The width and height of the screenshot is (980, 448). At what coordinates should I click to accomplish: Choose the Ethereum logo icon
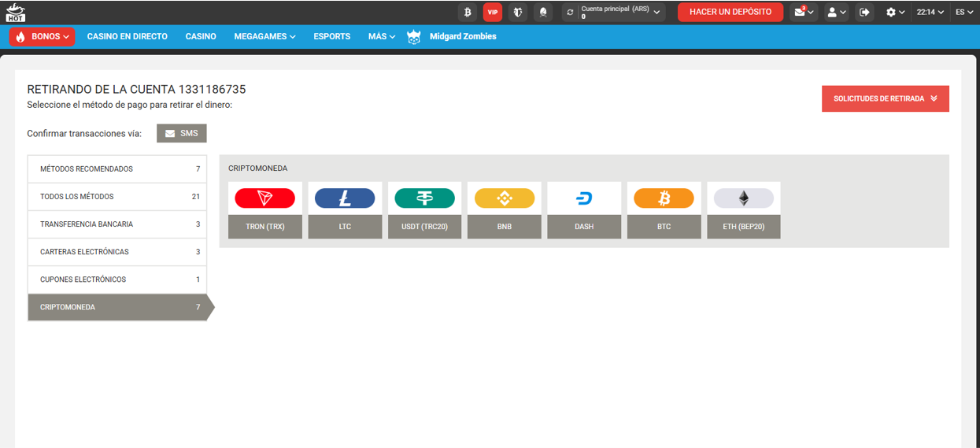(744, 198)
